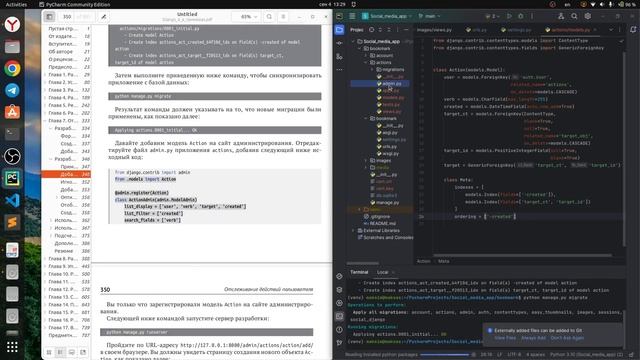Open the Social_media_app project dropdown

[388, 16]
